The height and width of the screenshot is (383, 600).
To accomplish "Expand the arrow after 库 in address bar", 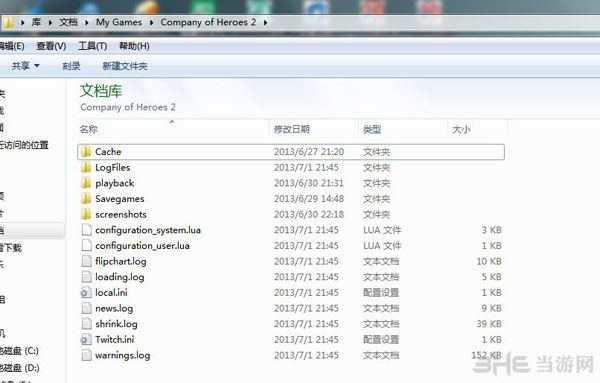I will (x=51, y=23).
